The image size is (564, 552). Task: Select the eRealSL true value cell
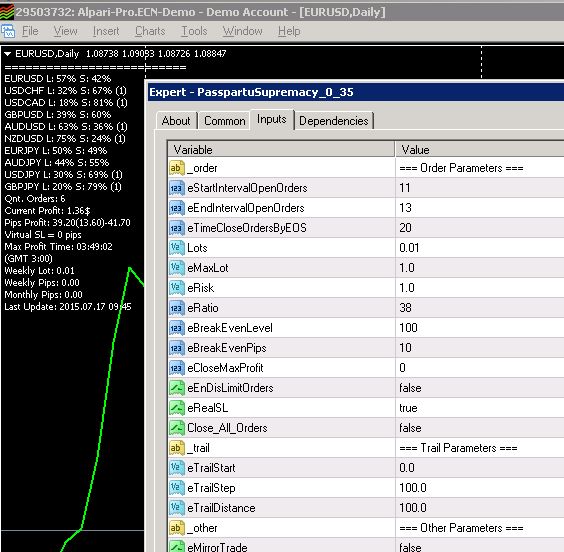(479, 408)
